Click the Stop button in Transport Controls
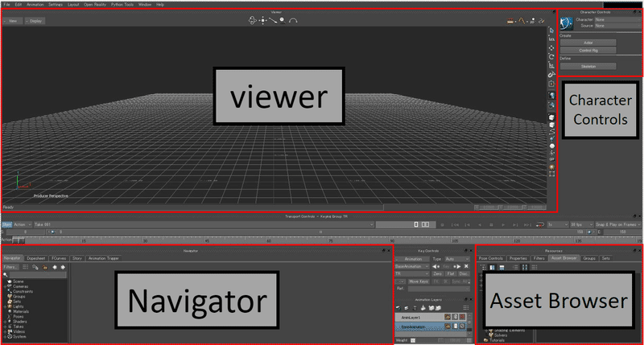 (x=491, y=225)
